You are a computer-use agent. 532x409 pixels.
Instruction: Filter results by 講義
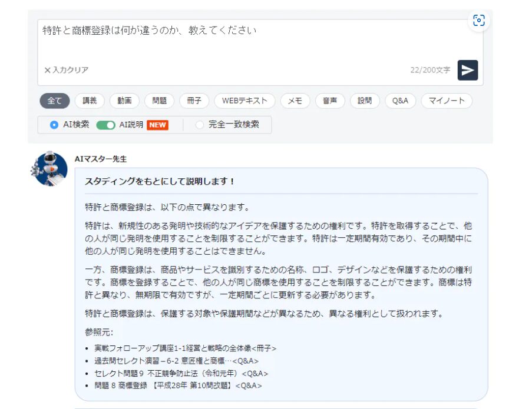click(x=90, y=101)
